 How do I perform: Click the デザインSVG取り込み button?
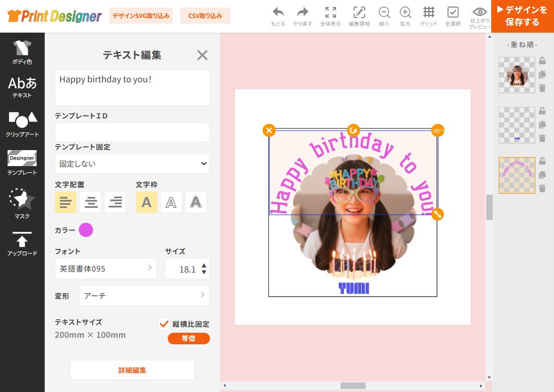(x=141, y=16)
